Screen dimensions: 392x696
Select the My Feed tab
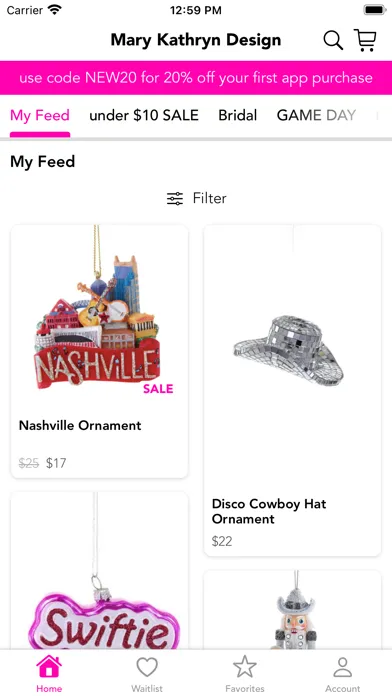click(40, 115)
